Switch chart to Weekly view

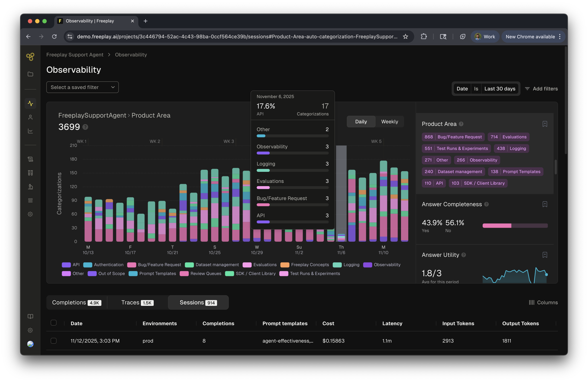point(389,122)
